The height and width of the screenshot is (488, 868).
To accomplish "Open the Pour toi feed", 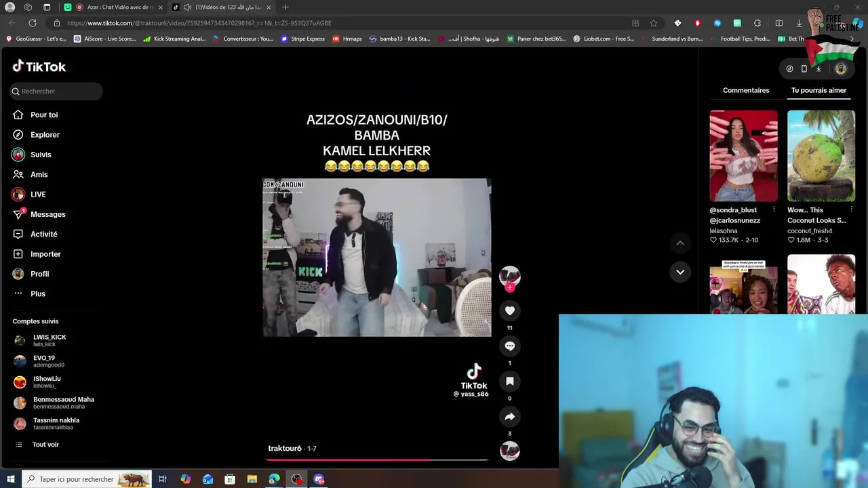I will click(x=35, y=115).
